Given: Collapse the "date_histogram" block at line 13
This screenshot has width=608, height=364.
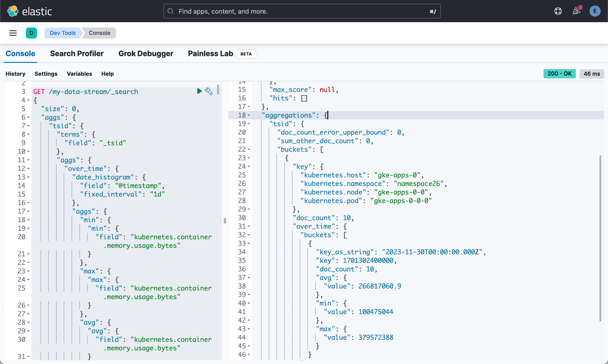Looking at the screenshot, I should click(x=28, y=177).
